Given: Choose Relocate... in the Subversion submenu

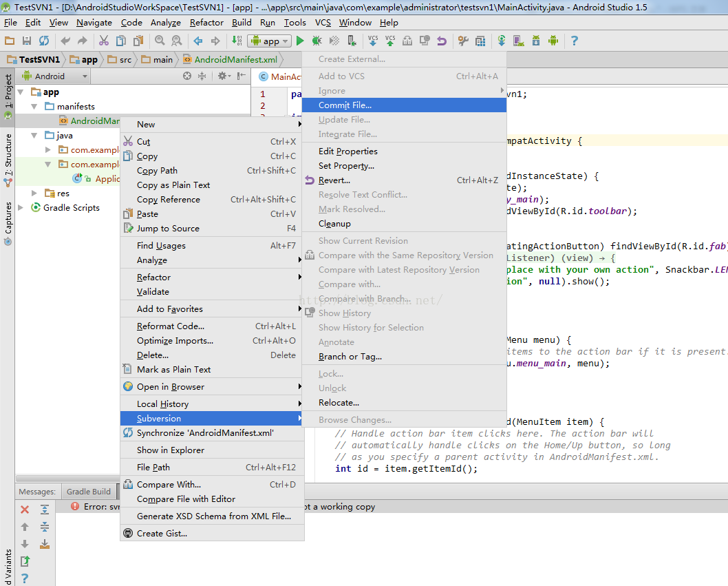Looking at the screenshot, I should (404, 402).
